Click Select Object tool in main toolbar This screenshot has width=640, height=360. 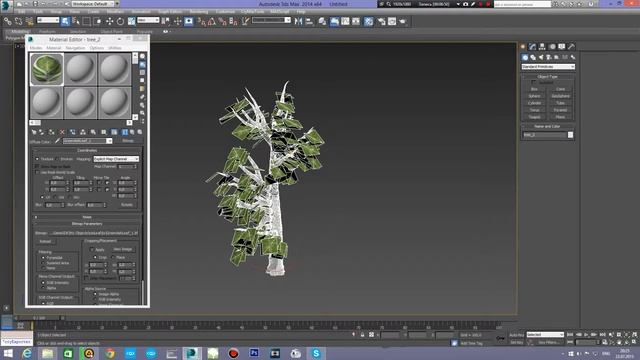click(x=65, y=21)
